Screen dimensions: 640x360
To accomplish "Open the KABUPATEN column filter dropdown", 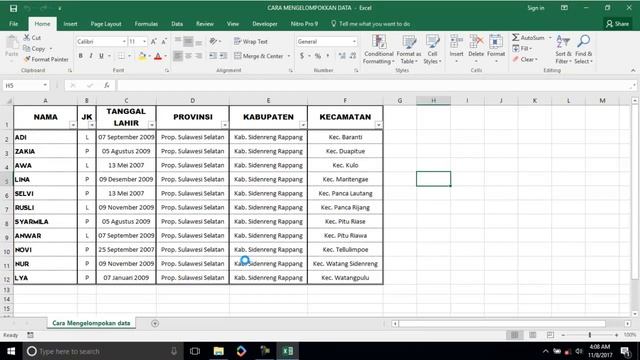I will pyautogui.click(x=302, y=125).
